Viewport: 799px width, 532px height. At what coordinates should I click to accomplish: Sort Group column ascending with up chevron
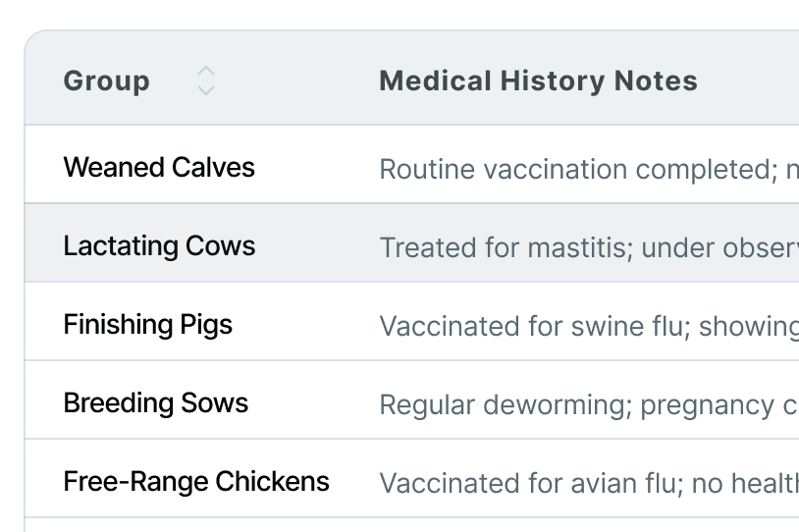(206, 72)
